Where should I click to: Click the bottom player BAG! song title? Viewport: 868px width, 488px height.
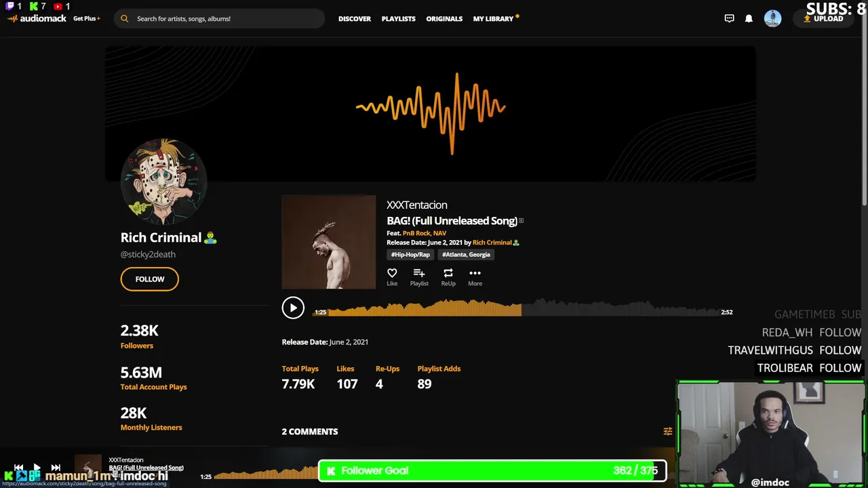[x=146, y=468]
